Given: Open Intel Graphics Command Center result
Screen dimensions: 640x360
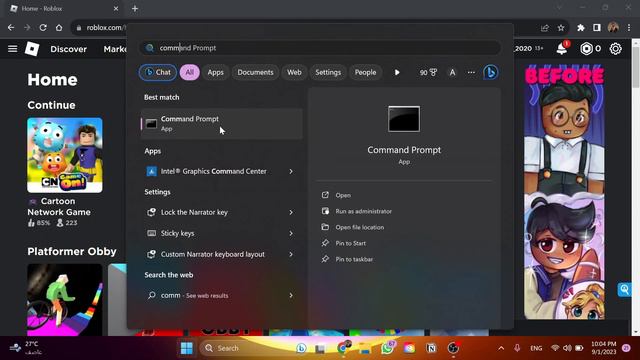Looking at the screenshot, I should click(x=213, y=171).
